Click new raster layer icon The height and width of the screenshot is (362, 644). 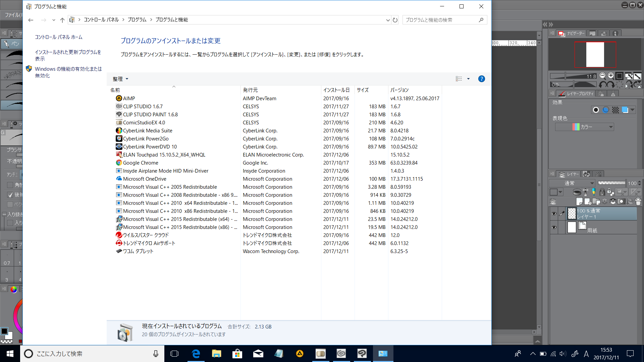pos(579,201)
